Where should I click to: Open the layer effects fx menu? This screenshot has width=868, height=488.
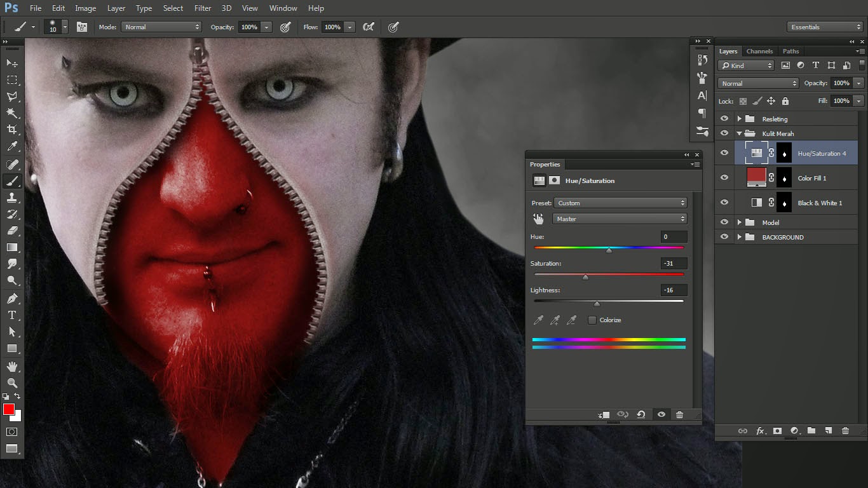click(x=760, y=431)
